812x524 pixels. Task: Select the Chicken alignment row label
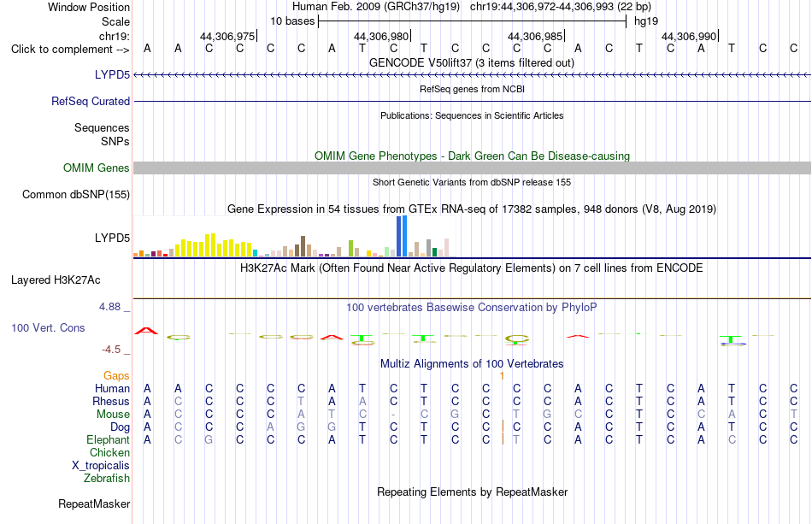coord(109,452)
